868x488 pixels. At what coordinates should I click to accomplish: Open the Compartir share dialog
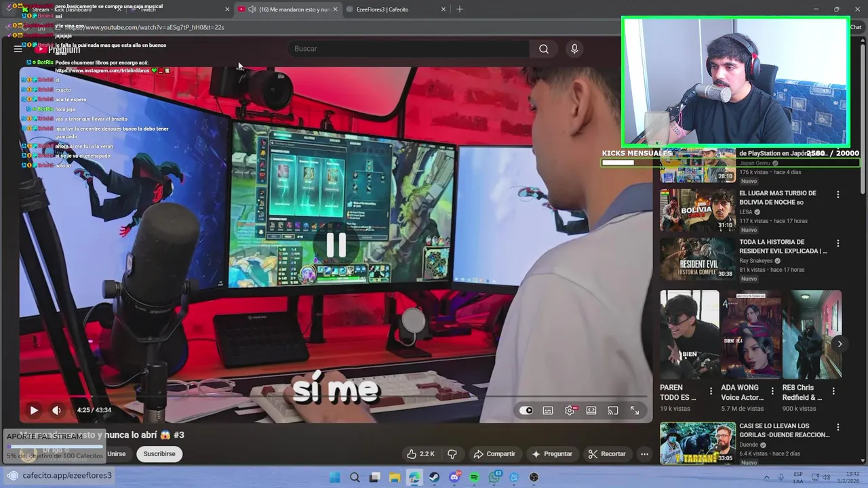pyautogui.click(x=494, y=454)
